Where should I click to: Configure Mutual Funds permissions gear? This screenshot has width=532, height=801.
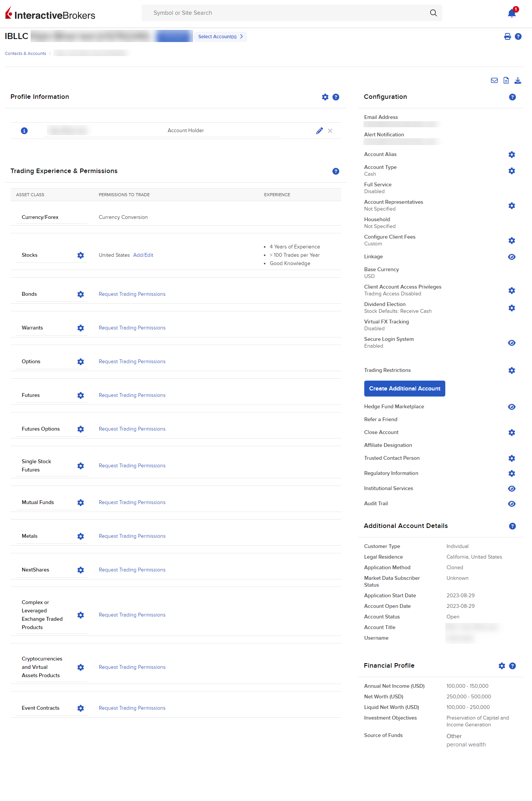coord(81,503)
